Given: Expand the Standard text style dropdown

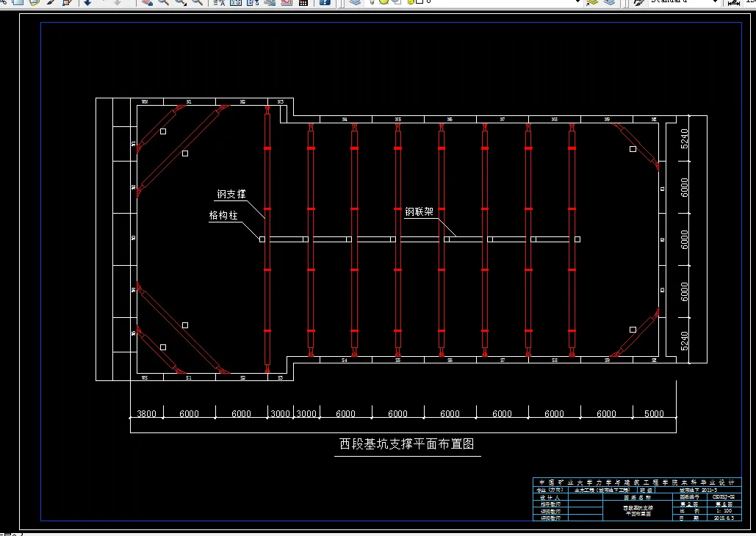Looking at the screenshot, I should point(716,2).
